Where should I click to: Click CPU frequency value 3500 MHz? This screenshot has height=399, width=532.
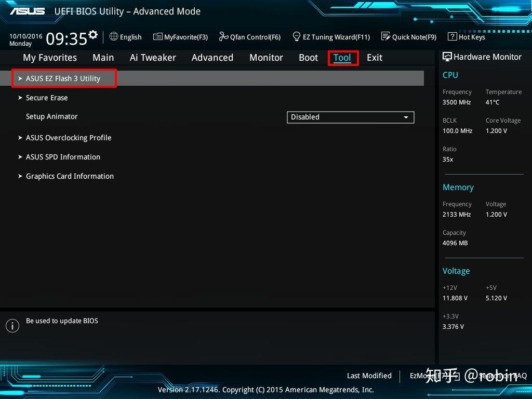457,102
